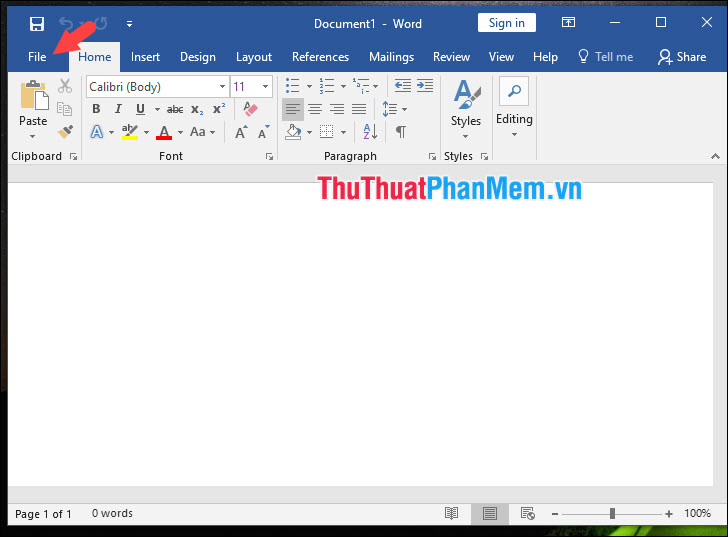Click the Tell me search box
This screenshot has width=728, height=537.
pyautogui.click(x=605, y=57)
